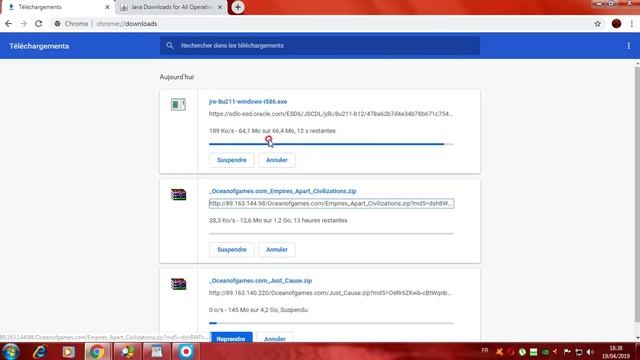Click the Just_Cause download progress bar
Image resolution: width=640 pixels, height=360 pixels.
[x=331, y=323]
